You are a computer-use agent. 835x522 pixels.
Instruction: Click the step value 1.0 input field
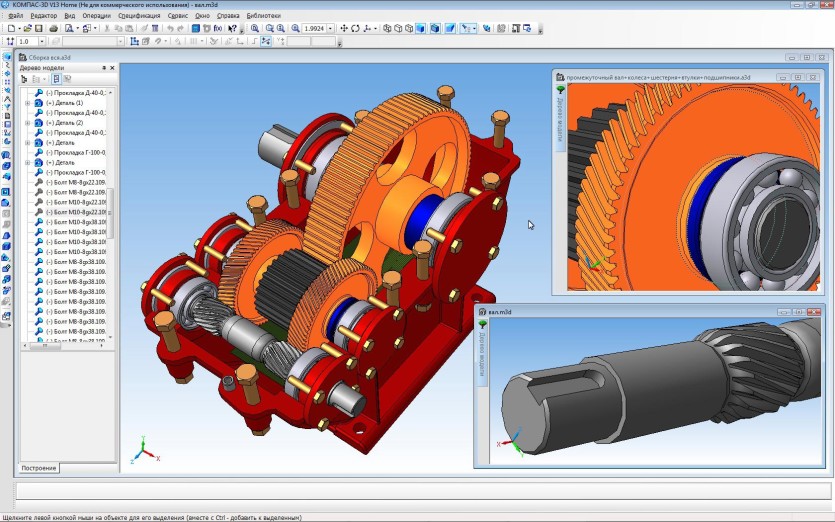tap(28, 41)
